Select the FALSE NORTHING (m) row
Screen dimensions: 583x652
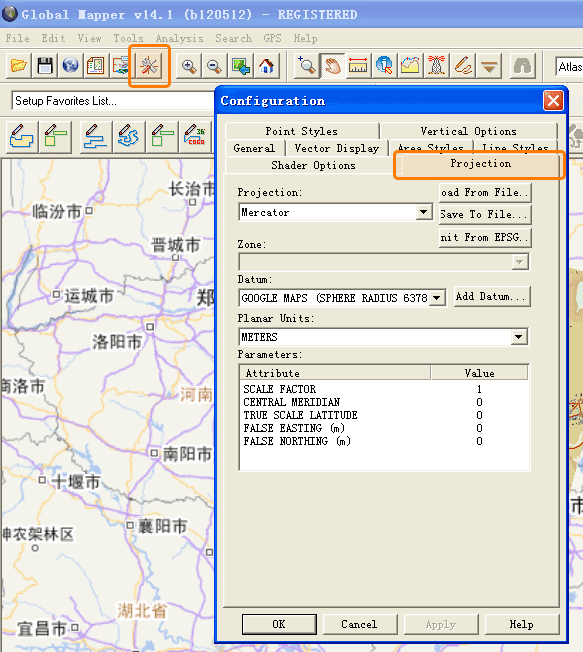384,441
